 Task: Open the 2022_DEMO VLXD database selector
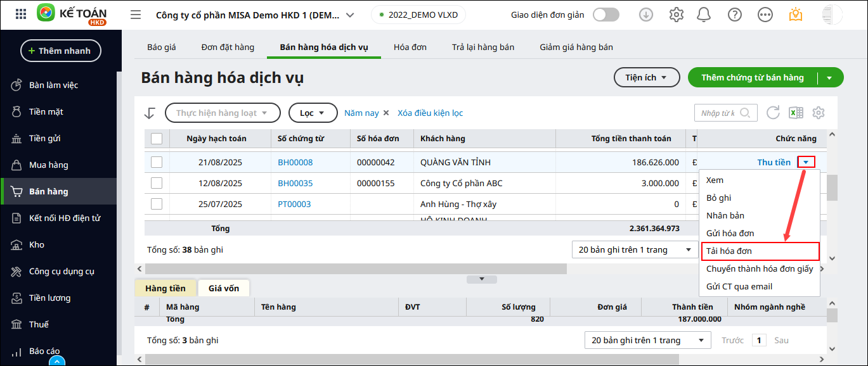pos(418,15)
